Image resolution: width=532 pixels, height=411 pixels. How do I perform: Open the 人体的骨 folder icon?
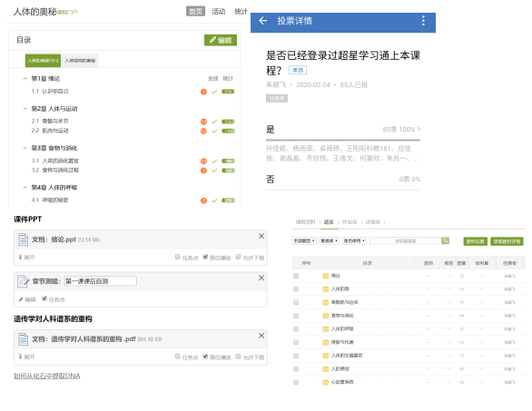(325, 289)
